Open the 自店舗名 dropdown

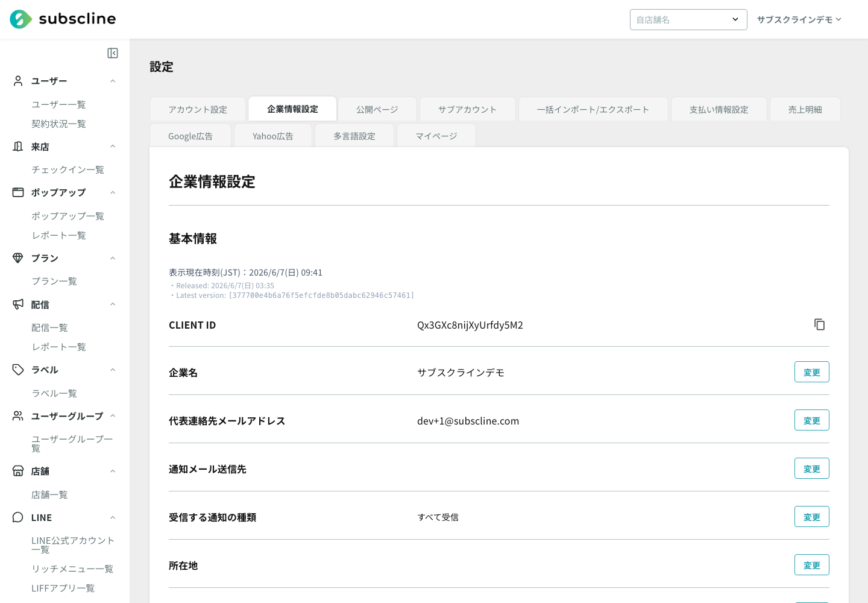[x=688, y=20]
